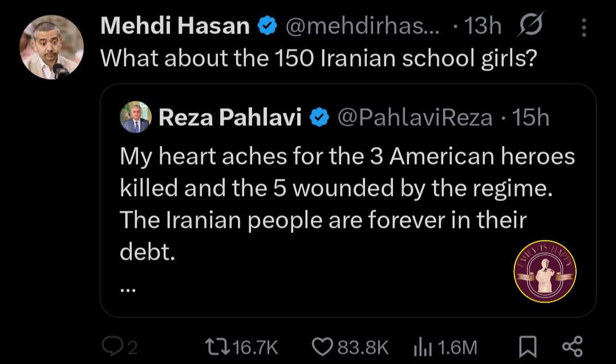
Task: Open Mehdi Hasan's profile picture
Action: (52, 47)
